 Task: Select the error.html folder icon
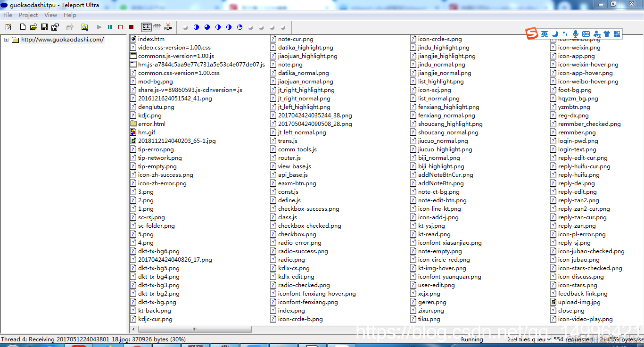pyautogui.click(x=133, y=124)
